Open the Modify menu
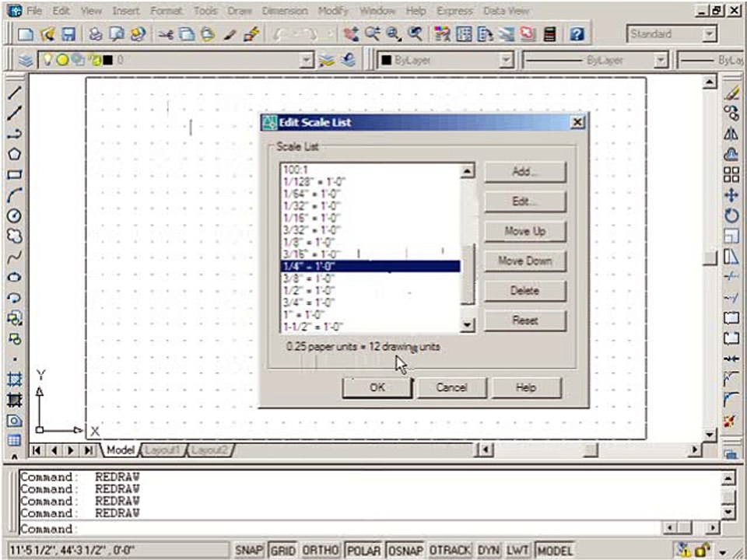The width and height of the screenshot is (747, 560). click(x=333, y=10)
